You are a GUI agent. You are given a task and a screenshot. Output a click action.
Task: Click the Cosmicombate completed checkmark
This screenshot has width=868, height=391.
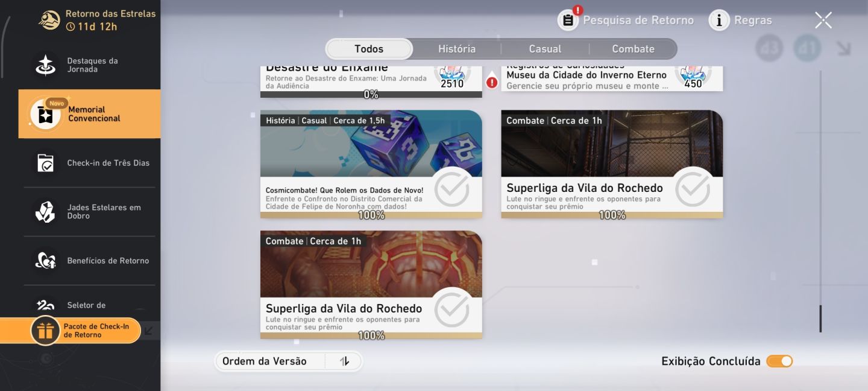coord(451,189)
